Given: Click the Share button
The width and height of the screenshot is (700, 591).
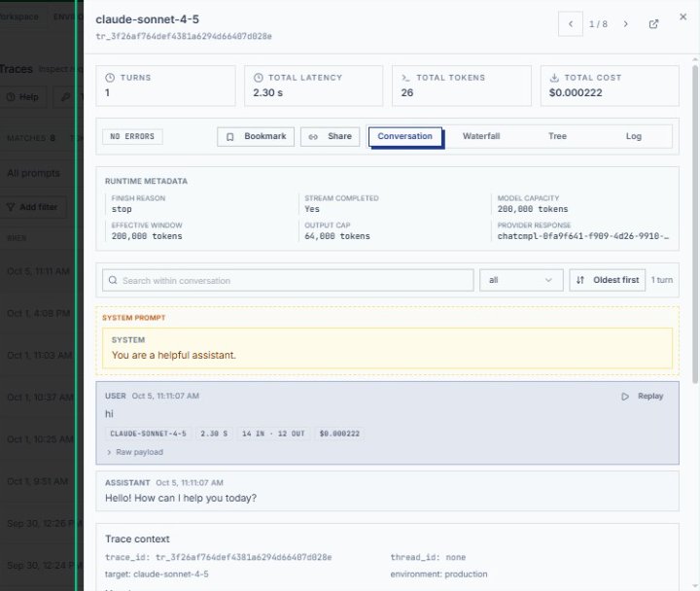Looking at the screenshot, I should coord(330,137).
